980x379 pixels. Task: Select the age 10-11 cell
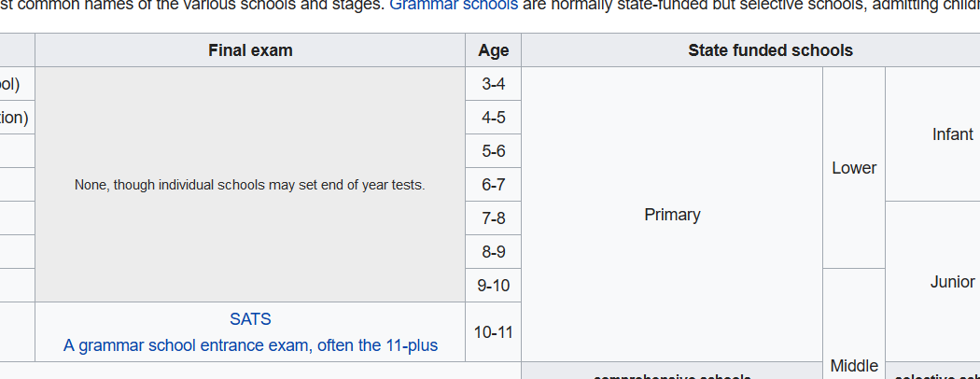[x=493, y=331]
